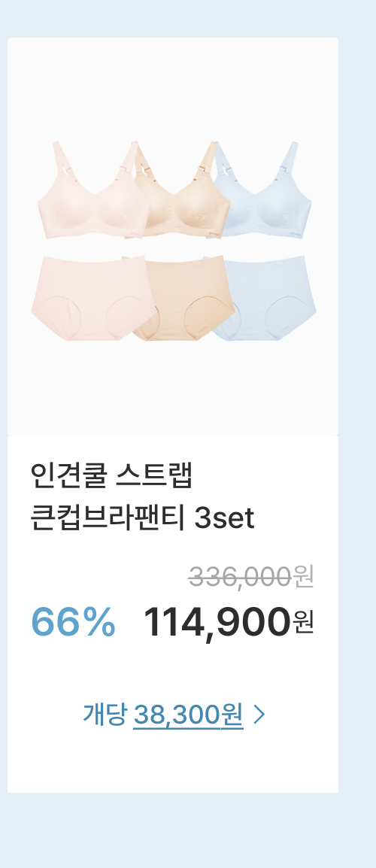Click empty white area above the bras
This screenshot has width=376, height=868.
pyautogui.click(x=173, y=89)
